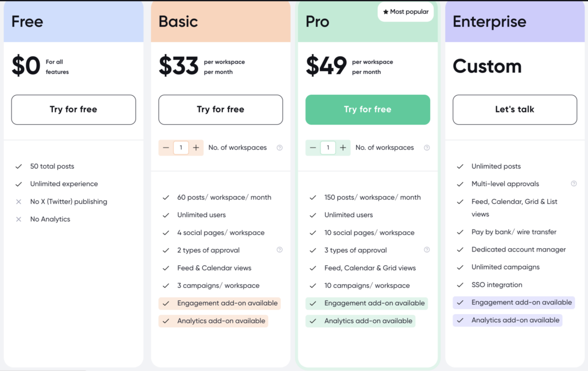
Task: Decrease Basic plan workspace count with minus
Action: pos(166,148)
